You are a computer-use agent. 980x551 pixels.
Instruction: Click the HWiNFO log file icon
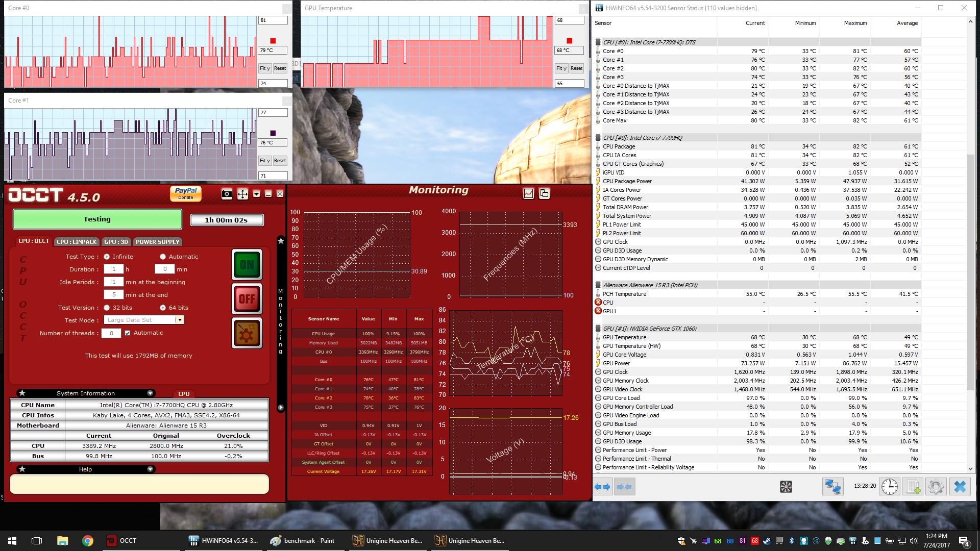pos(913,487)
